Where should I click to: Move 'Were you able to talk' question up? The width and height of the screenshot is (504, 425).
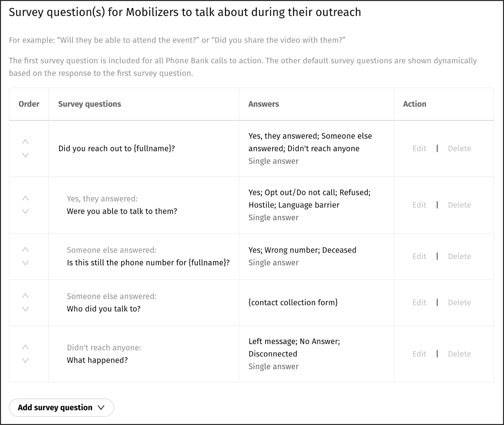coord(25,198)
